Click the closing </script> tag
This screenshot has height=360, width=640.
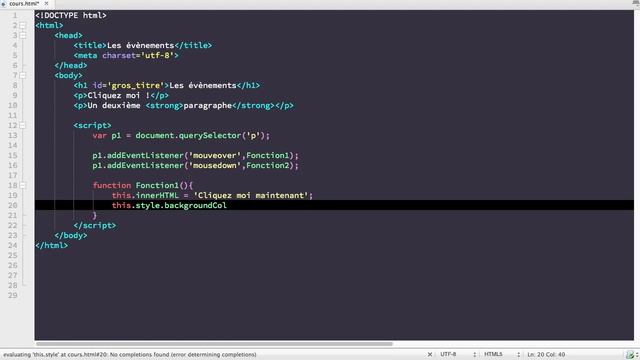click(95, 225)
